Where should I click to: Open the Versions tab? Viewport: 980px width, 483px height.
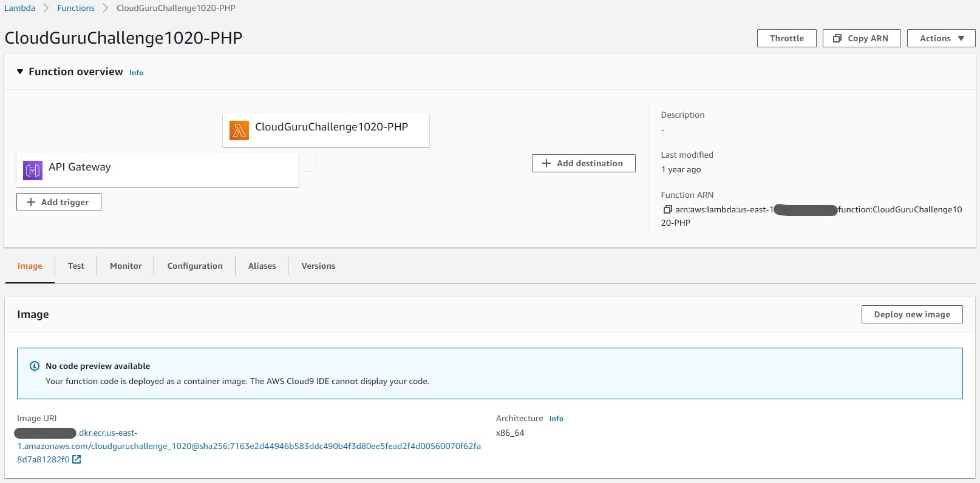[x=318, y=266]
